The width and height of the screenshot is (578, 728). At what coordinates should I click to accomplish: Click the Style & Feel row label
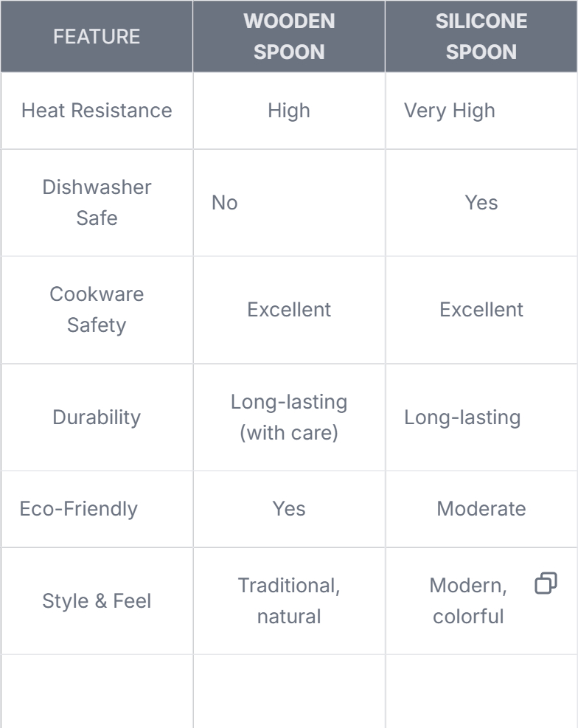click(x=97, y=601)
